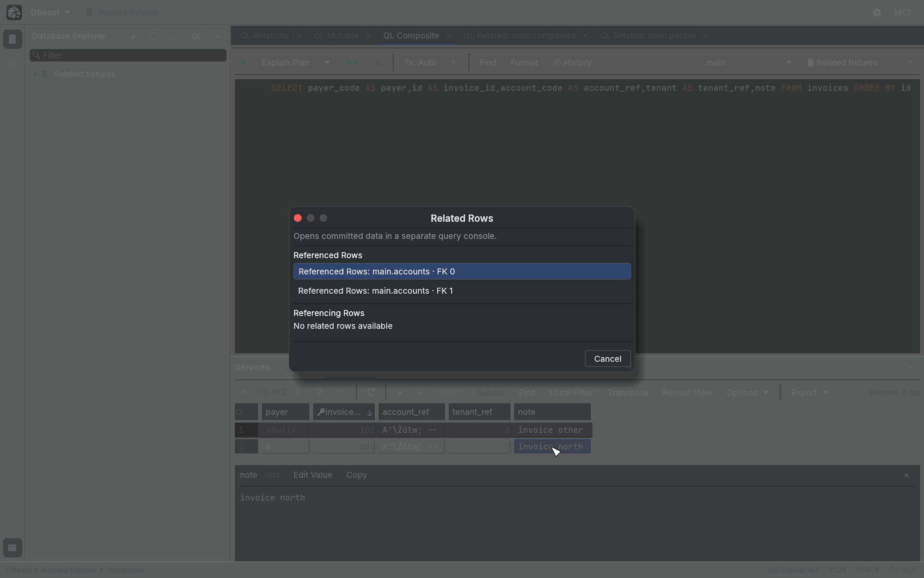Switch to the QL Mutable tab

tap(336, 36)
